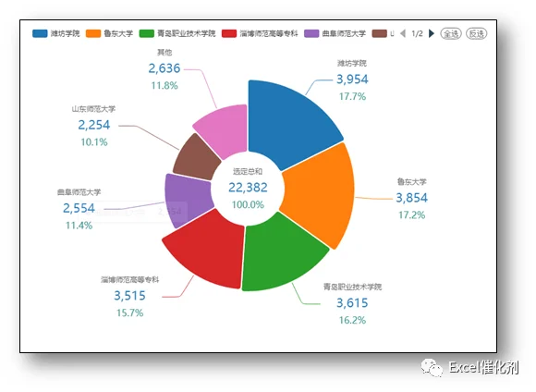Toggle 潍坊学院 blue legend swatch
This screenshot has height=392, width=536.
(40, 33)
